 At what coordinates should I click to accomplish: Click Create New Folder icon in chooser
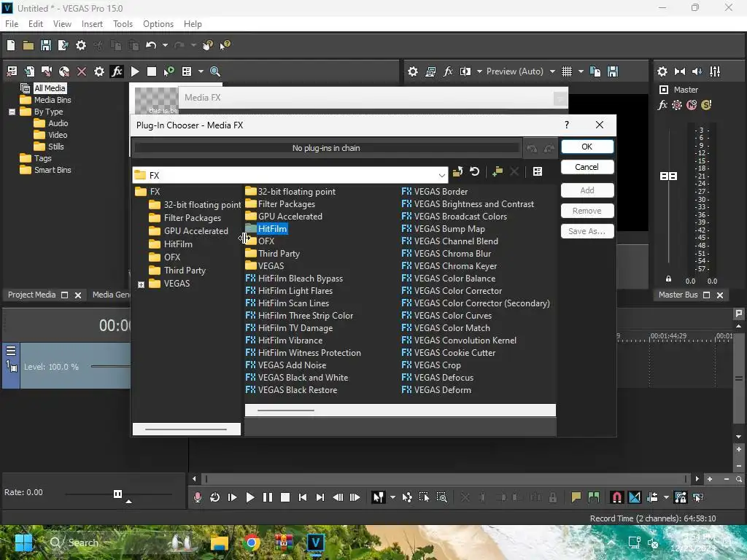click(498, 171)
